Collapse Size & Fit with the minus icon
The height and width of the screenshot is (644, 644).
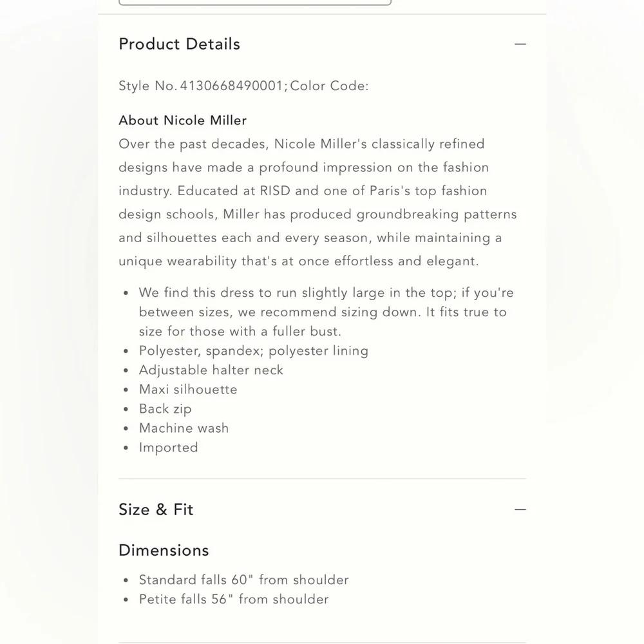[x=520, y=510]
